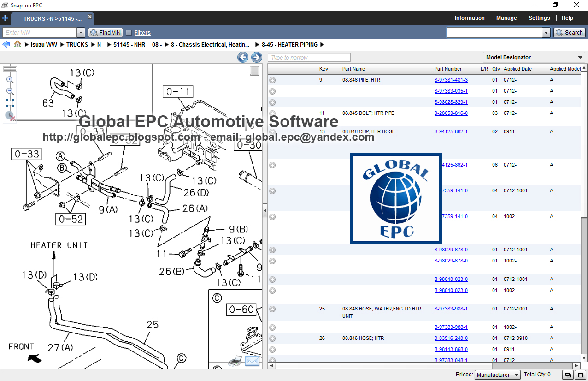Email the illustration using the envelope icon
Screen dimensions: 588x381
(x=252, y=361)
